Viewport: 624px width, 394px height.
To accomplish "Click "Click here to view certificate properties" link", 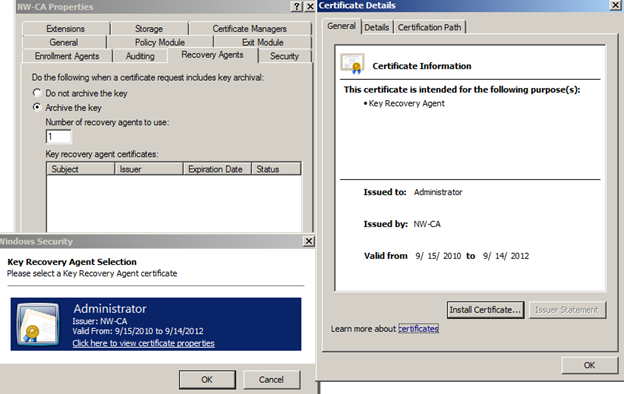I will pos(143,343).
